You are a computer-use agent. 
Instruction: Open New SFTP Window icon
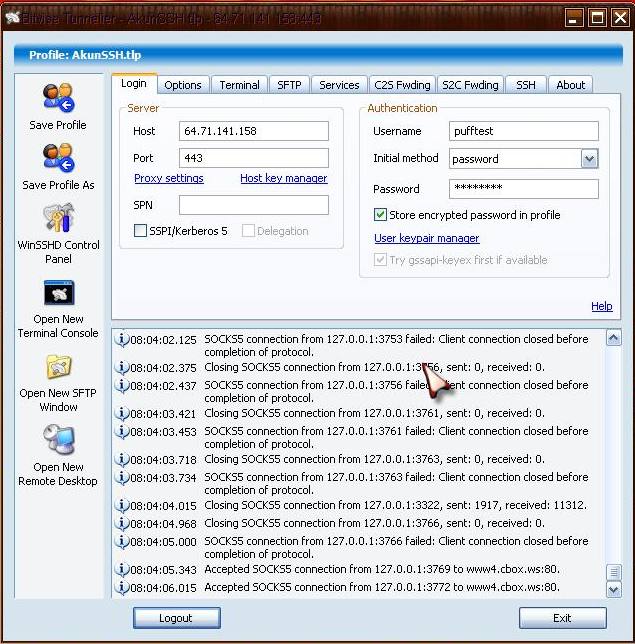tap(57, 367)
